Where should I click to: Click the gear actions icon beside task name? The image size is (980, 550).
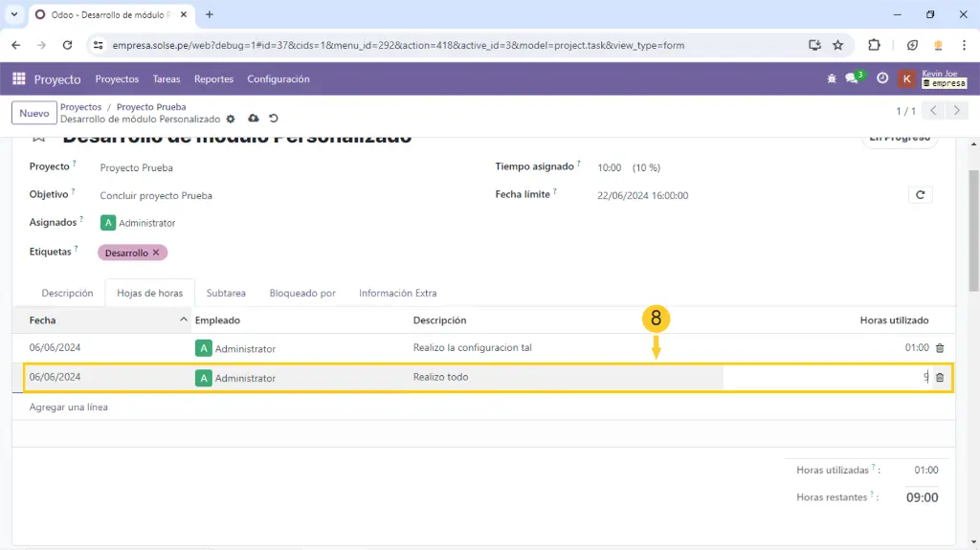coord(230,120)
